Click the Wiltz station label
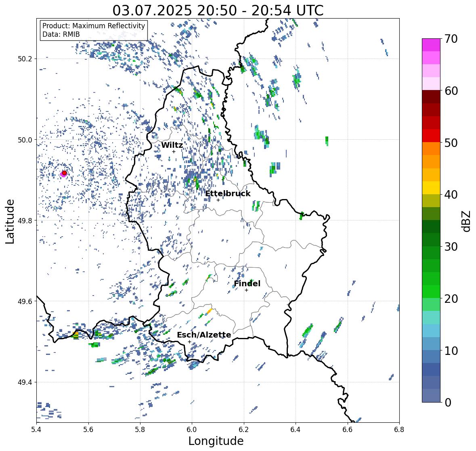 [x=172, y=145]
